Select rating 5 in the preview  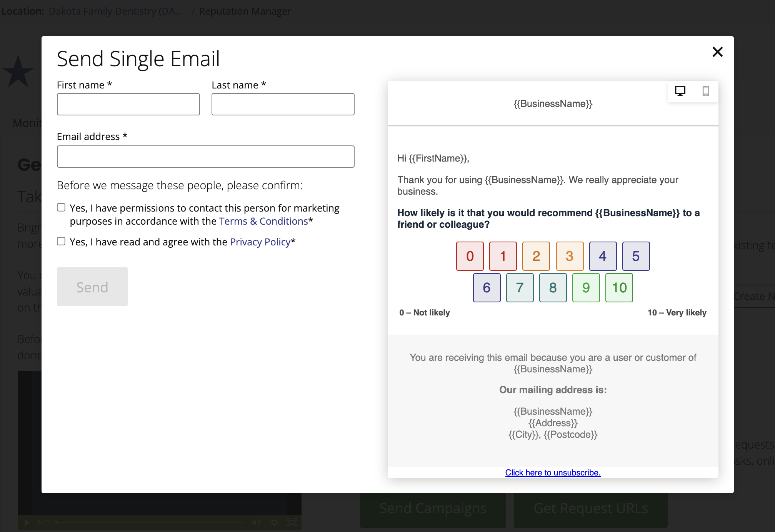tap(636, 256)
